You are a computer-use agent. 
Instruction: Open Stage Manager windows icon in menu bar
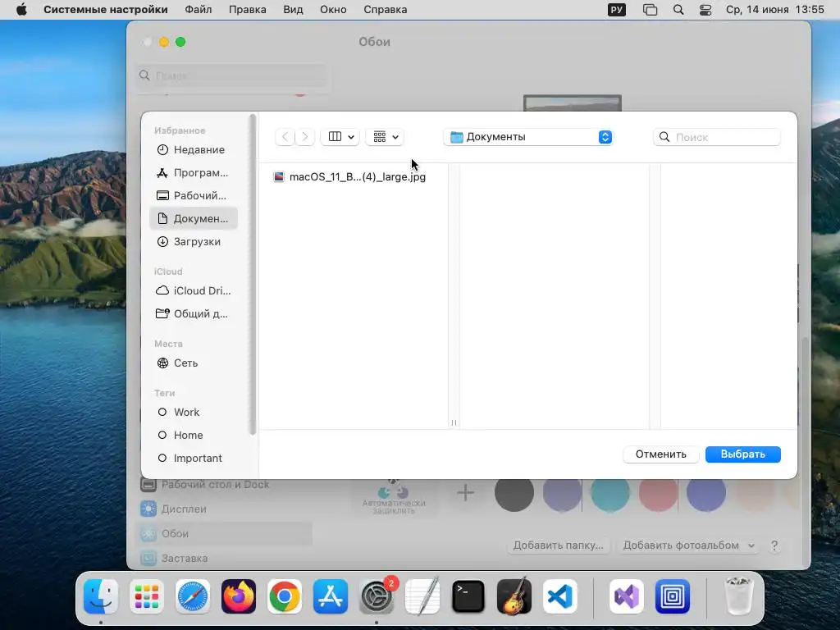click(x=650, y=10)
